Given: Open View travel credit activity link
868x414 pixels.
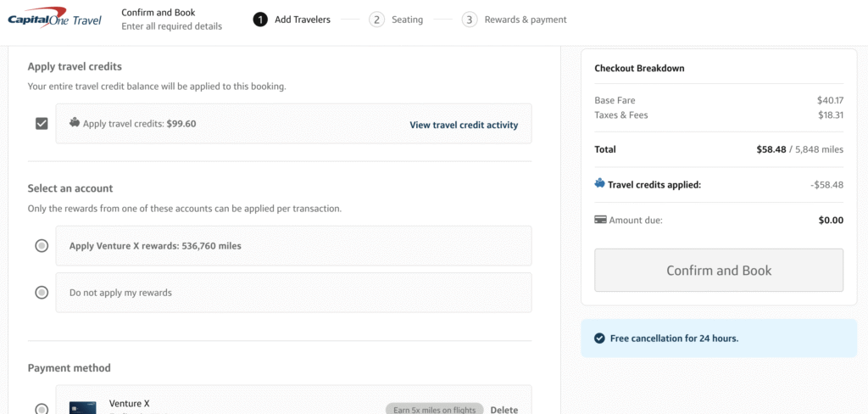Looking at the screenshot, I should point(464,125).
